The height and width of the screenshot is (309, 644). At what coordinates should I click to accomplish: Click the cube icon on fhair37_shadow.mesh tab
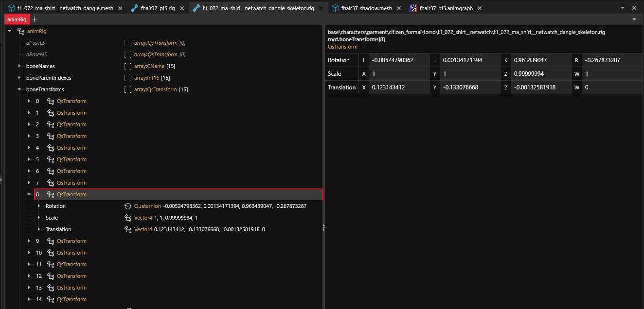click(x=335, y=8)
